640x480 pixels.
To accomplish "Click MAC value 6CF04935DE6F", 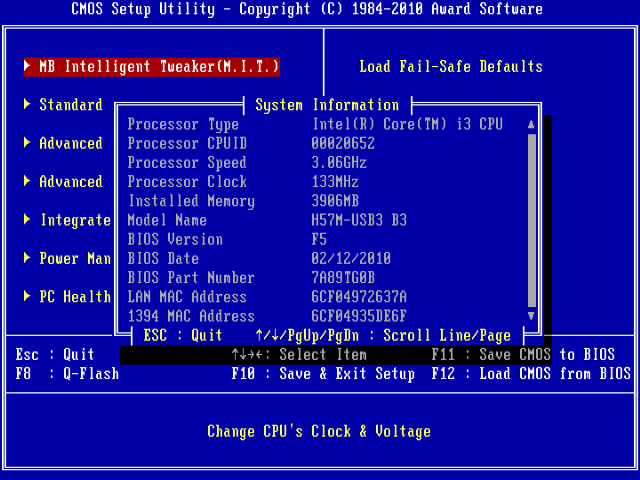I will (x=359, y=316).
